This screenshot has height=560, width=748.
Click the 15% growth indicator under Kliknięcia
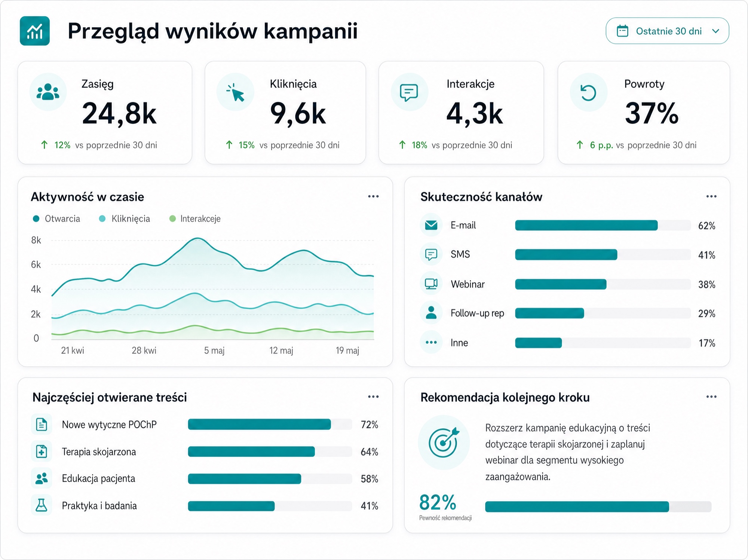pyautogui.click(x=240, y=145)
